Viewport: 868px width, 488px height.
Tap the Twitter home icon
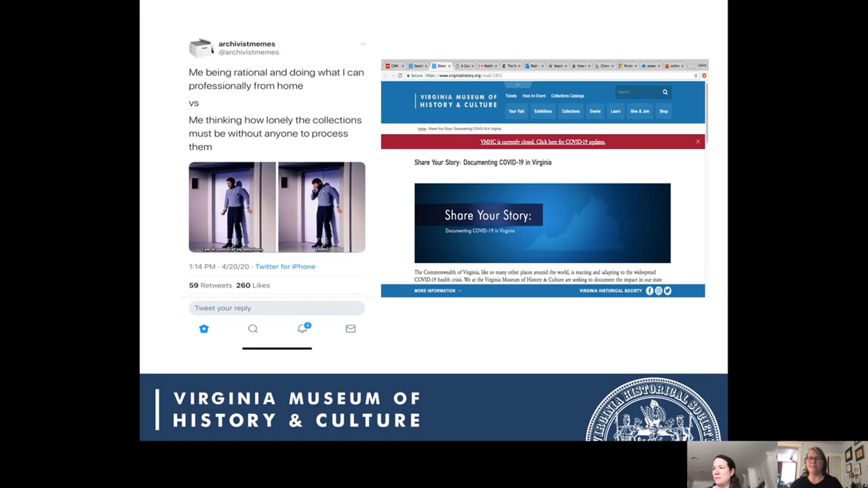(204, 329)
